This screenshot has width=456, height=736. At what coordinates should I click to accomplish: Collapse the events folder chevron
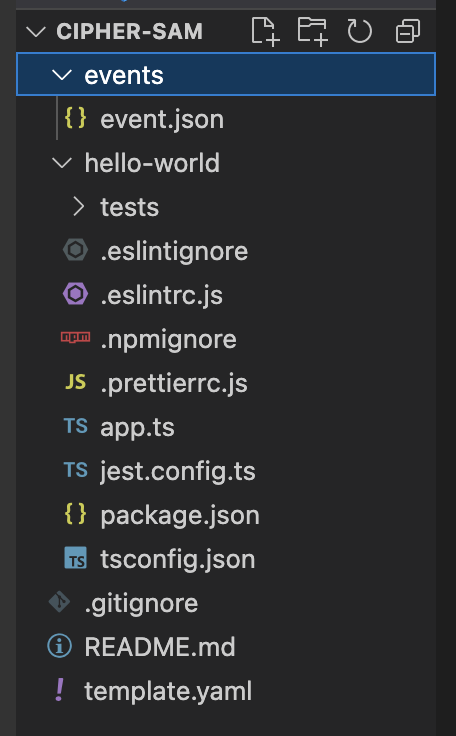[x=62, y=75]
